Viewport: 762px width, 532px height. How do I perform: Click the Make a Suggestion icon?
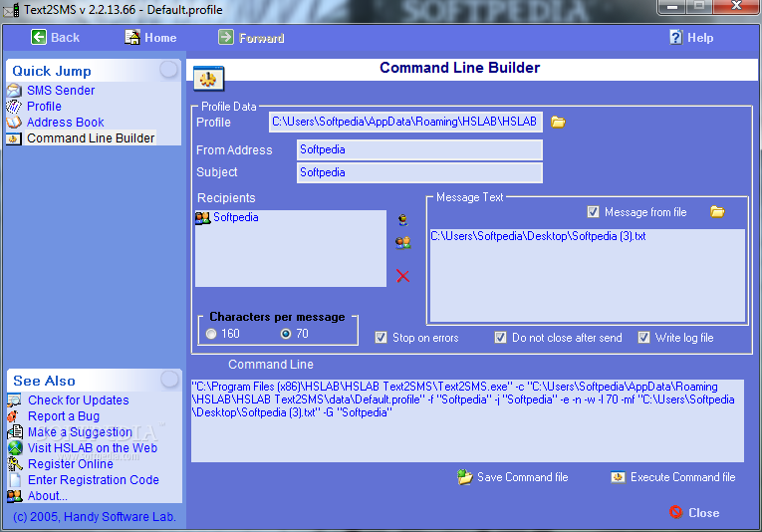click(x=15, y=432)
